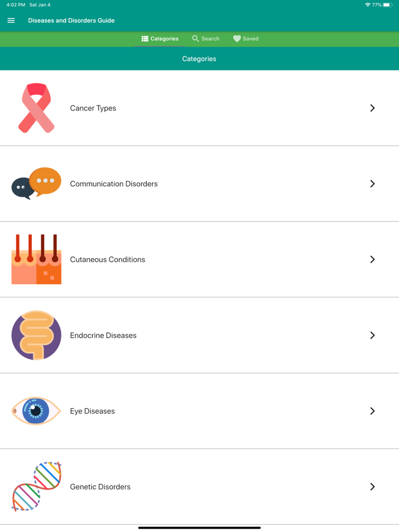399x532 pixels.
Task: Open the Eye Diseases category row
Action: 199,411
